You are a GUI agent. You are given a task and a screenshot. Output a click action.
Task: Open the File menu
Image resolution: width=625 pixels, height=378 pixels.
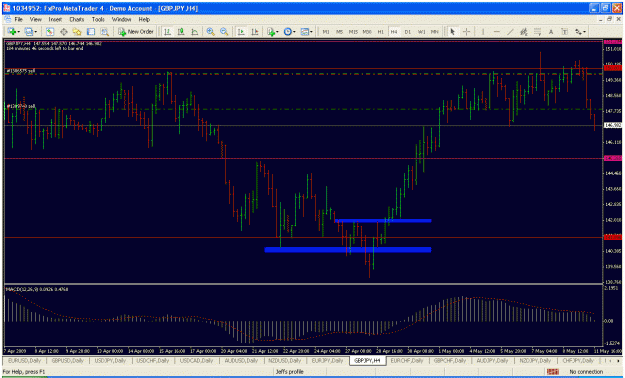point(19,19)
